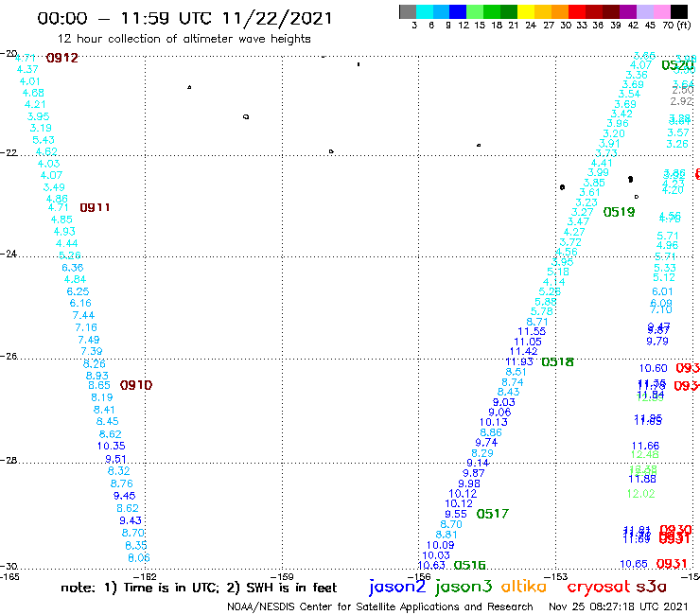
Task: Select the wave height value 3.19
Action: click(x=41, y=128)
